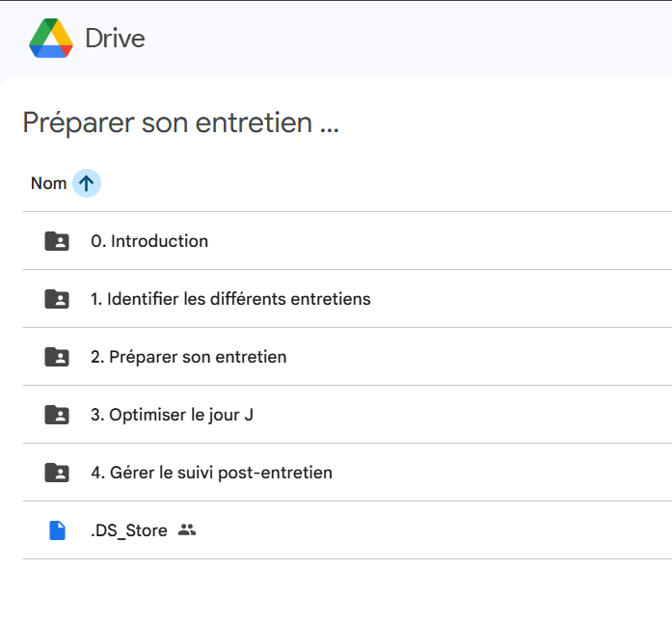The image size is (672, 624).
Task: Click the Google Drive logo icon
Action: [x=51, y=39]
